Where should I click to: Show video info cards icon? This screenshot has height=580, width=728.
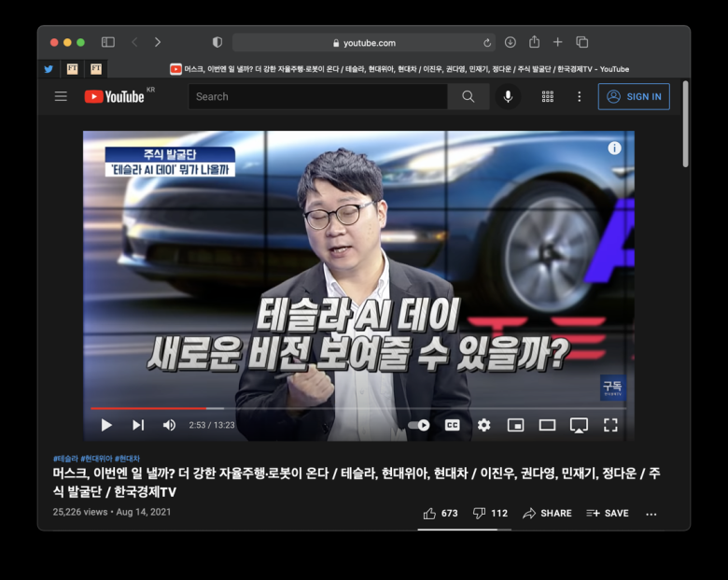[614, 149]
